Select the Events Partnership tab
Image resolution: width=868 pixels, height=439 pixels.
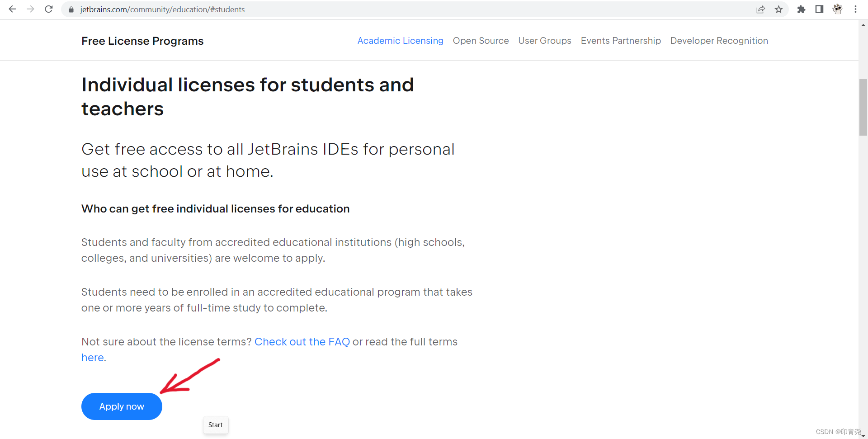621,41
